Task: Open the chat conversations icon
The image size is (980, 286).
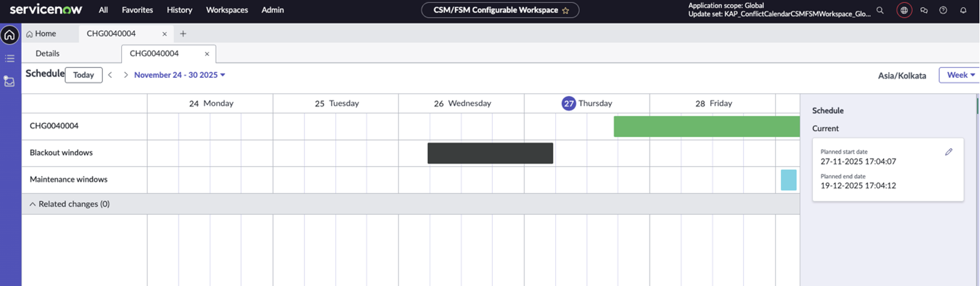Action: (x=924, y=10)
